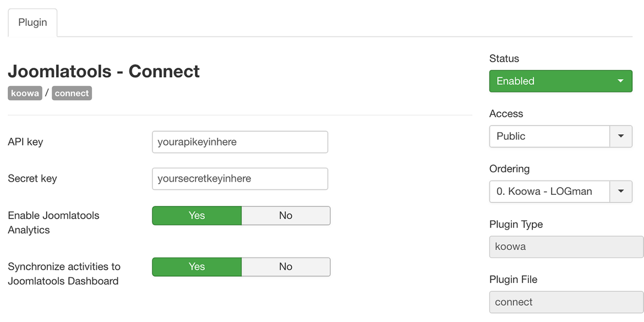This screenshot has height=322, width=644.
Task: Click the Plugin File connect field
Action: [566, 302]
